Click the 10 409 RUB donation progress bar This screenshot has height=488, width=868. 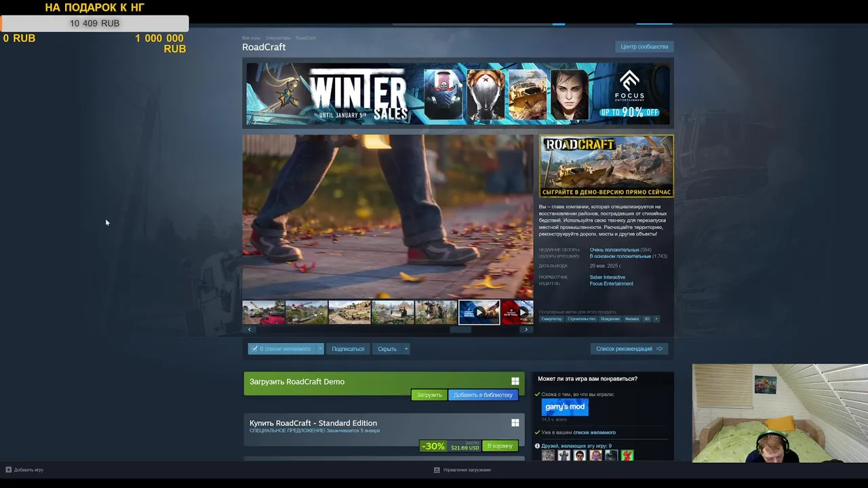[94, 23]
